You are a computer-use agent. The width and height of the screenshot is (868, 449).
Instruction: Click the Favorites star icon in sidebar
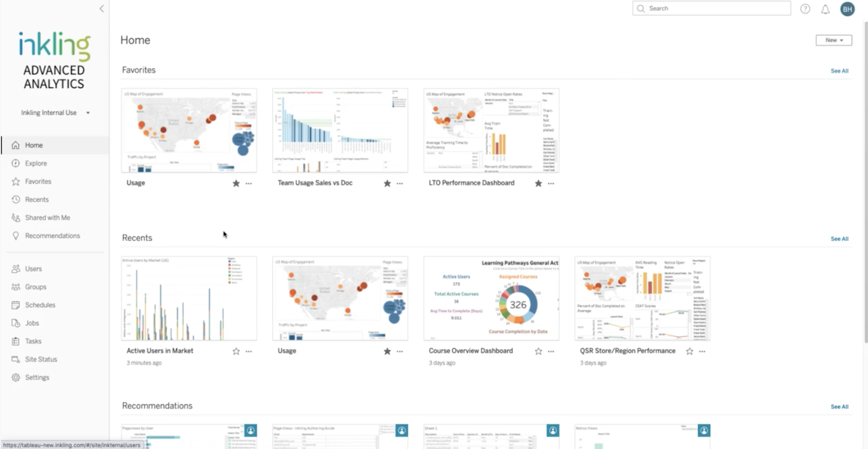coord(16,182)
